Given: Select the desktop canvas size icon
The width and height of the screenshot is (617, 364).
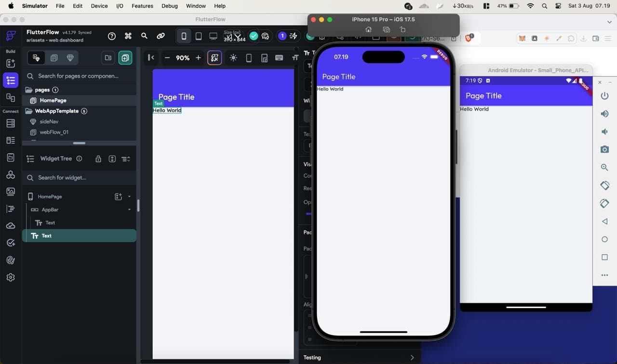Looking at the screenshot, I should 213,36.
